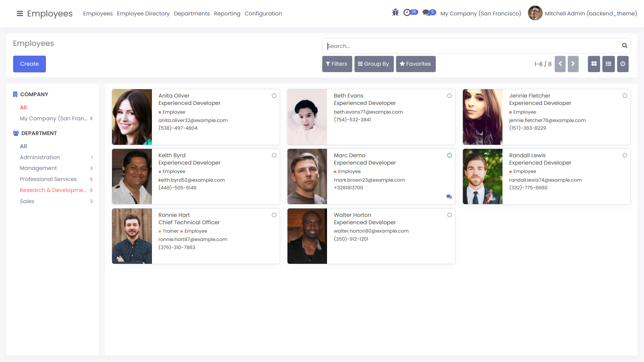Viewport: 644px width, 362px height.
Task: Click Walter Horton's presence status circle
Action: click(449, 215)
